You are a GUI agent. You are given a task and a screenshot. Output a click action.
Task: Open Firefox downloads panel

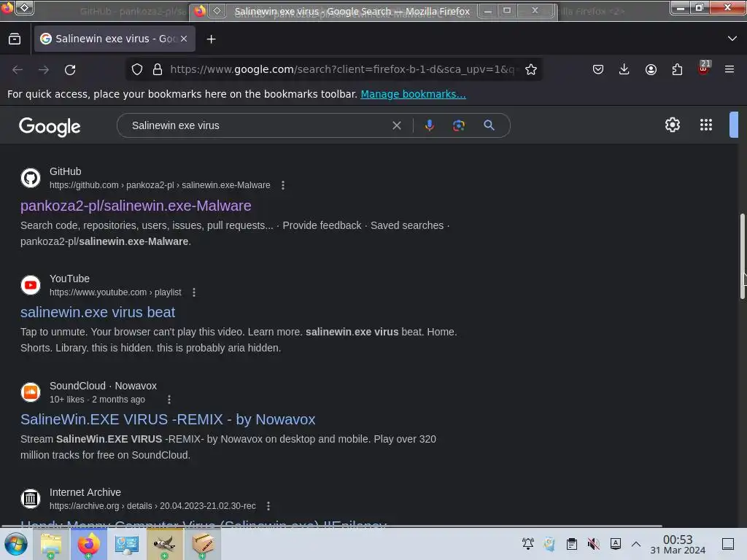[x=624, y=69]
